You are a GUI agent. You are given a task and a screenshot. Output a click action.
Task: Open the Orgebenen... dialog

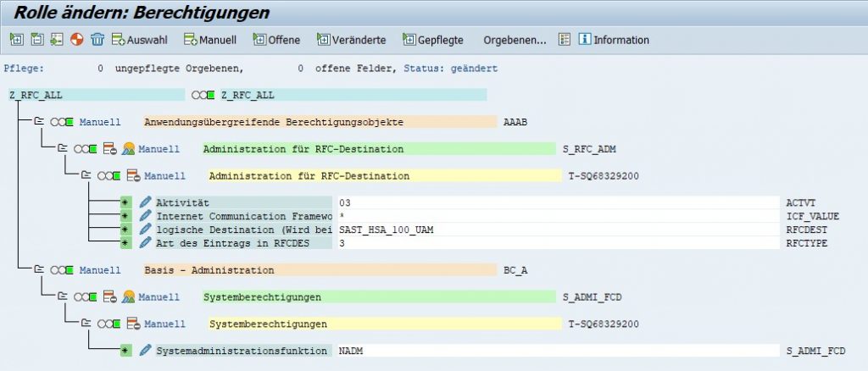pyautogui.click(x=515, y=40)
